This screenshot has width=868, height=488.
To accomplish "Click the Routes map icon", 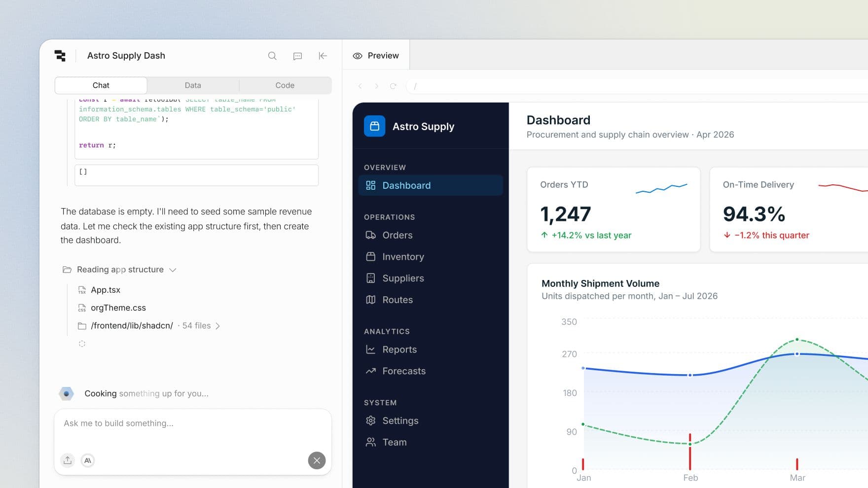I will click(x=371, y=300).
